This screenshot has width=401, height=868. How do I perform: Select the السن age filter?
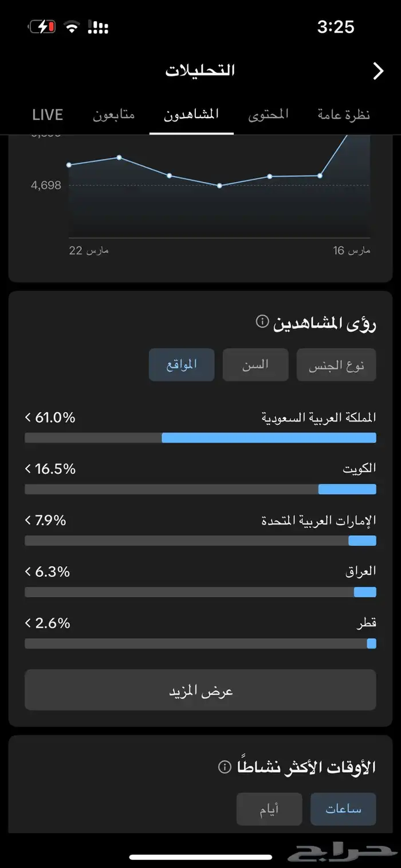[255, 365]
